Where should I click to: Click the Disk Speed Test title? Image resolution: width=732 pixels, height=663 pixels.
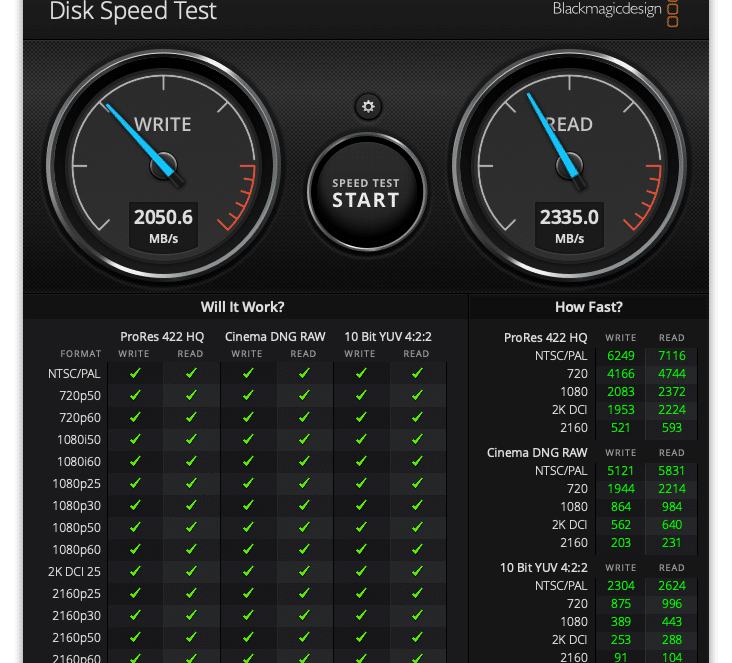click(133, 11)
